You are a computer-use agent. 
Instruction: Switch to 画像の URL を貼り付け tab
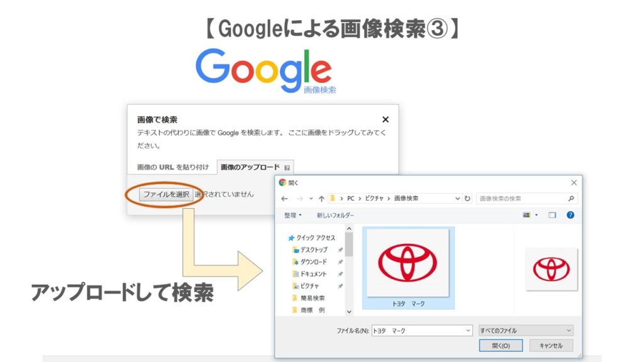[172, 167]
